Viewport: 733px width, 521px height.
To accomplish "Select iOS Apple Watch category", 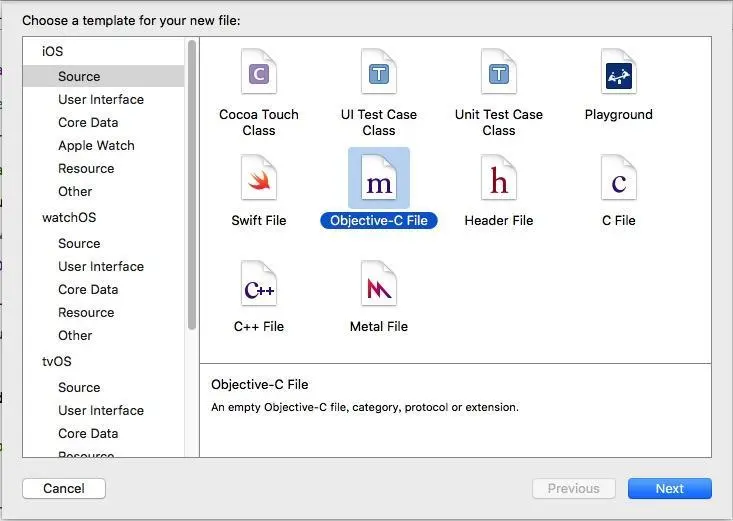I will point(96,145).
